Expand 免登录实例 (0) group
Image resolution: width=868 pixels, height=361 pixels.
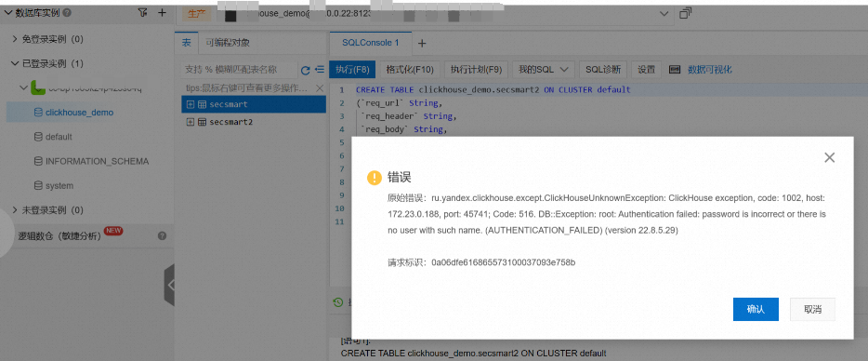(15, 39)
